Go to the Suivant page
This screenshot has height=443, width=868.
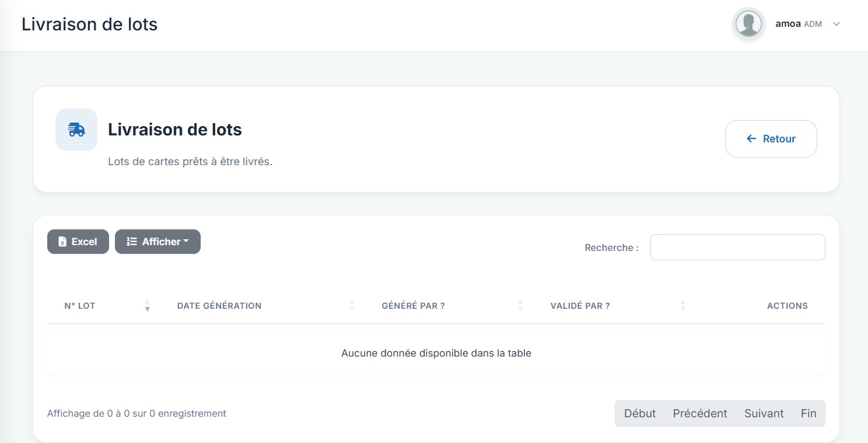pyautogui.click(x=764, y=413)
